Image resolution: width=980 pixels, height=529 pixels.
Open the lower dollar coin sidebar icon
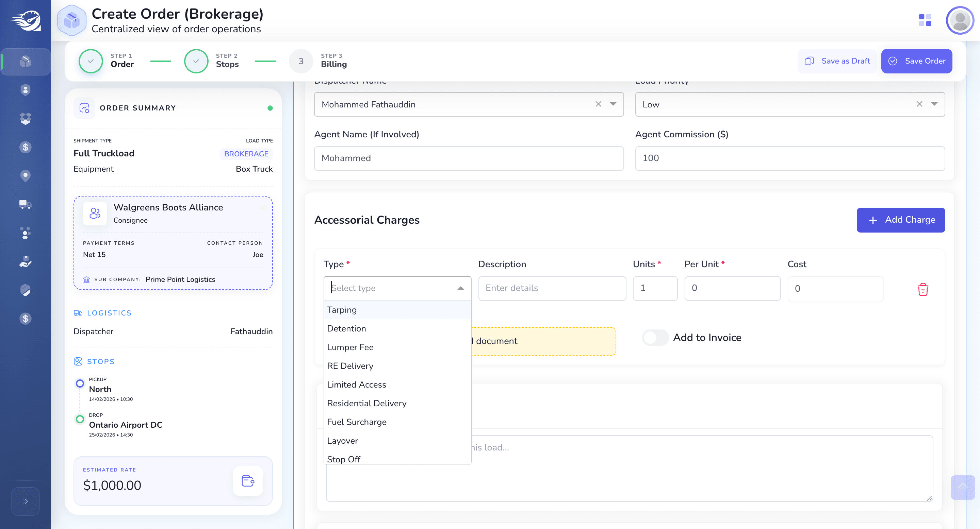point(25,319)
